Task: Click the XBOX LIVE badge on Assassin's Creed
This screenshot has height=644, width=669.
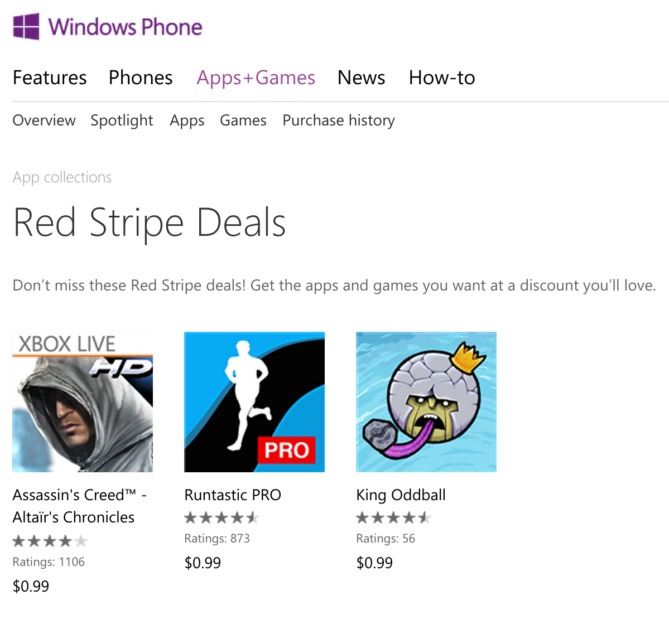Action: point(66,343)
